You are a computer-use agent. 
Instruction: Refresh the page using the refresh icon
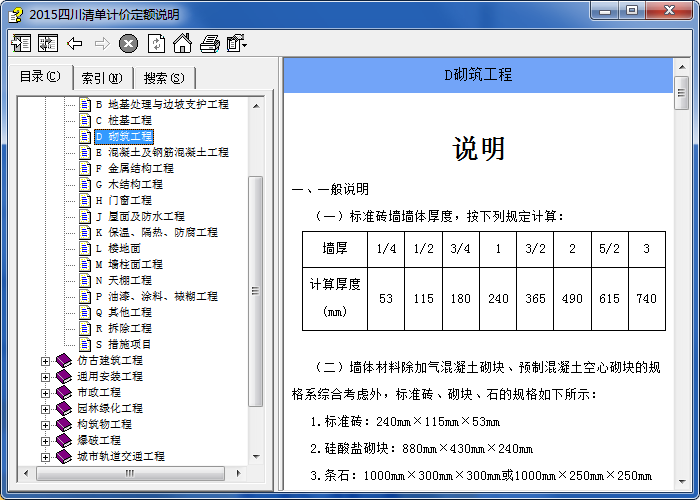tap(156, 44)
